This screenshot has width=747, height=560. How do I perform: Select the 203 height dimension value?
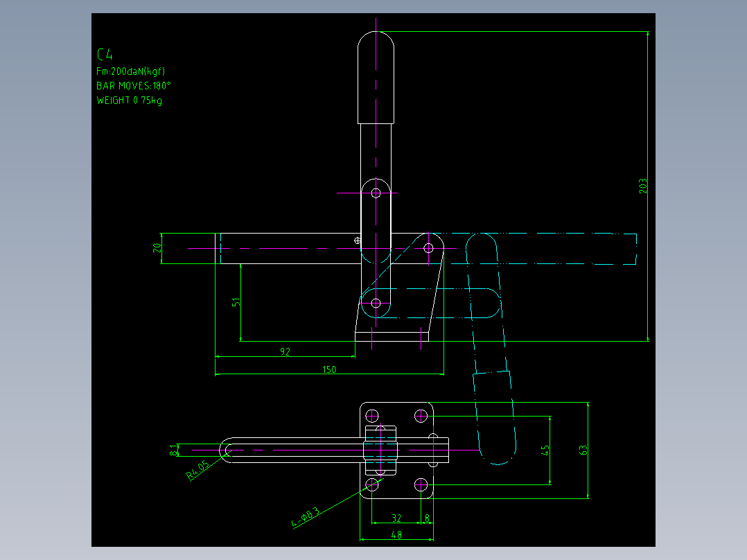643,186
